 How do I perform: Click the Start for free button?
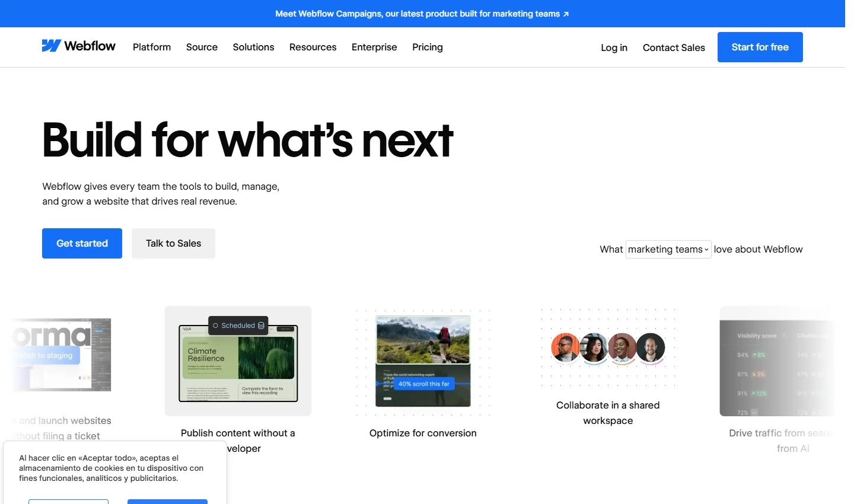760,47
